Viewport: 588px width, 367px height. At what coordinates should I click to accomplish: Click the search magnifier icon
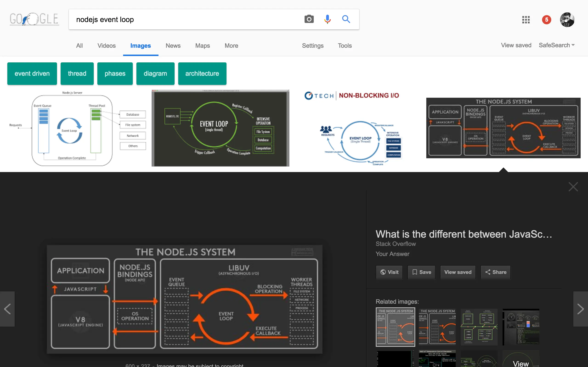tap(346, 19)
